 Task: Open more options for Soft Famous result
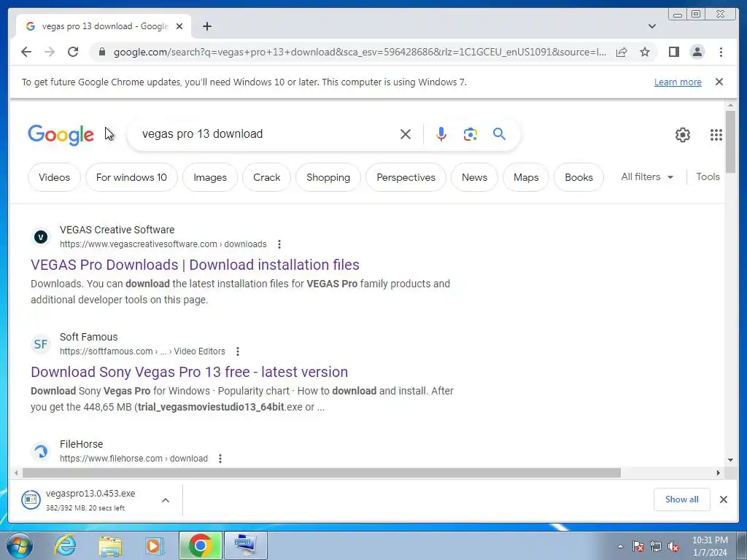[238, 351]
